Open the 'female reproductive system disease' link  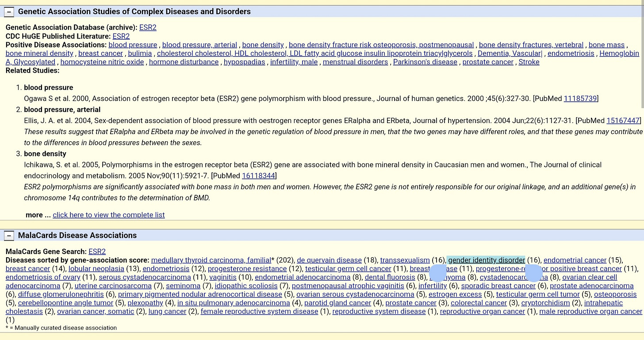[260, 312]
